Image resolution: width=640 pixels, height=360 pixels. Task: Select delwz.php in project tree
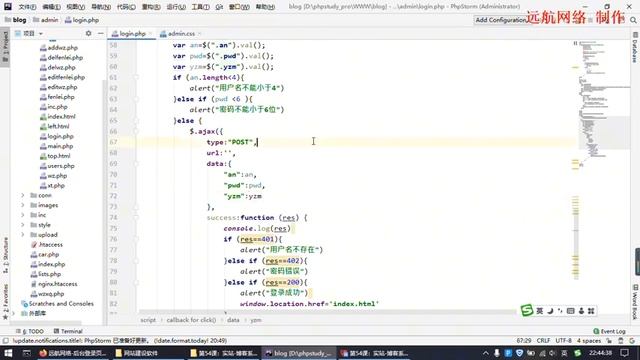(58, 67)
